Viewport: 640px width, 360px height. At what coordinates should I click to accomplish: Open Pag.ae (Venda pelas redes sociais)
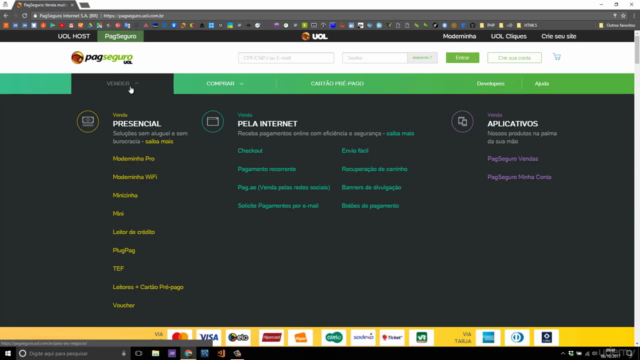[284, 187]
